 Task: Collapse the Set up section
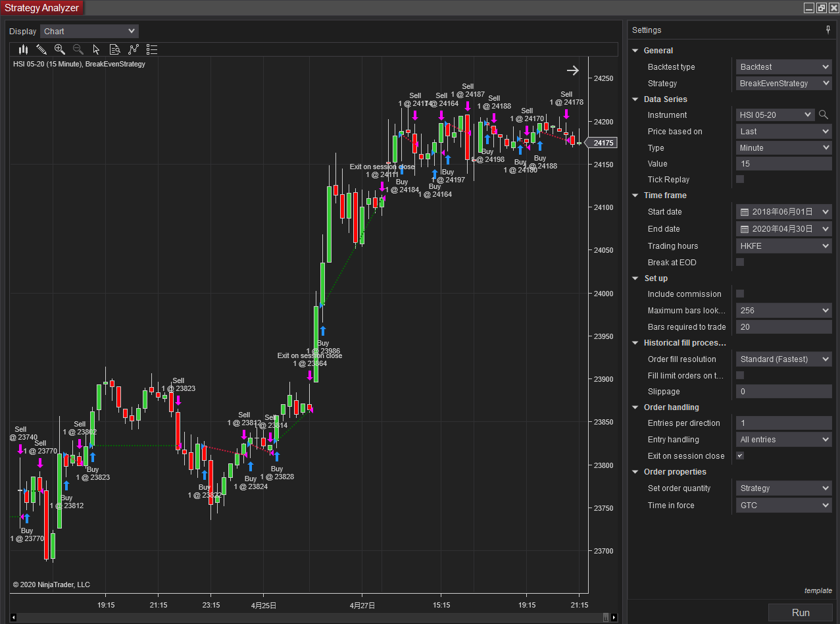(635, 278)
